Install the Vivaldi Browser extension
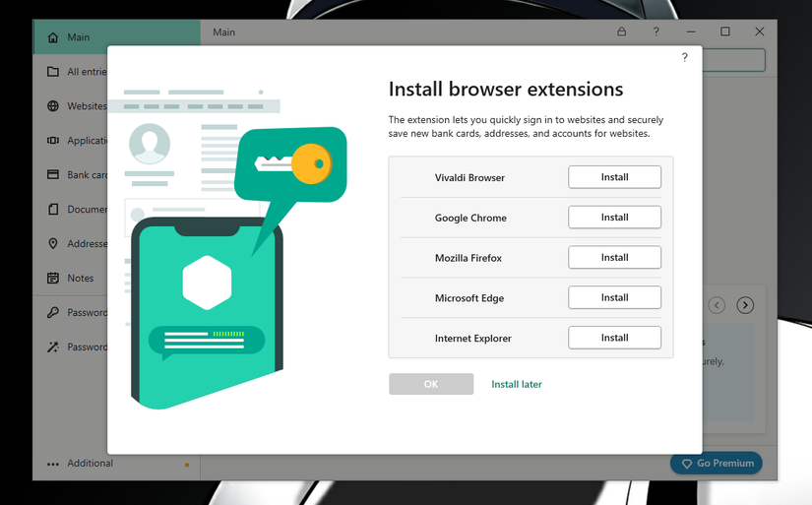The height and width of the screenshot is (505, 812). point(614,177)
